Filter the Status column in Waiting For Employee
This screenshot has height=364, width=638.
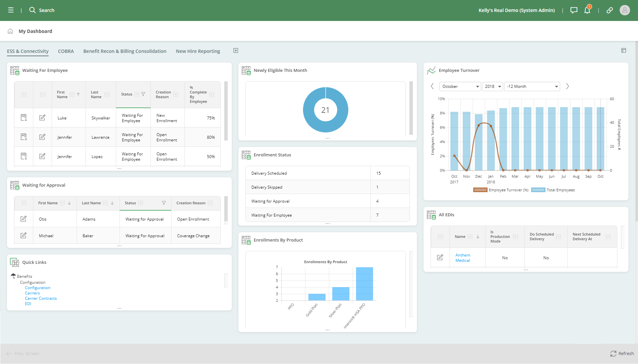pos(143,94)
